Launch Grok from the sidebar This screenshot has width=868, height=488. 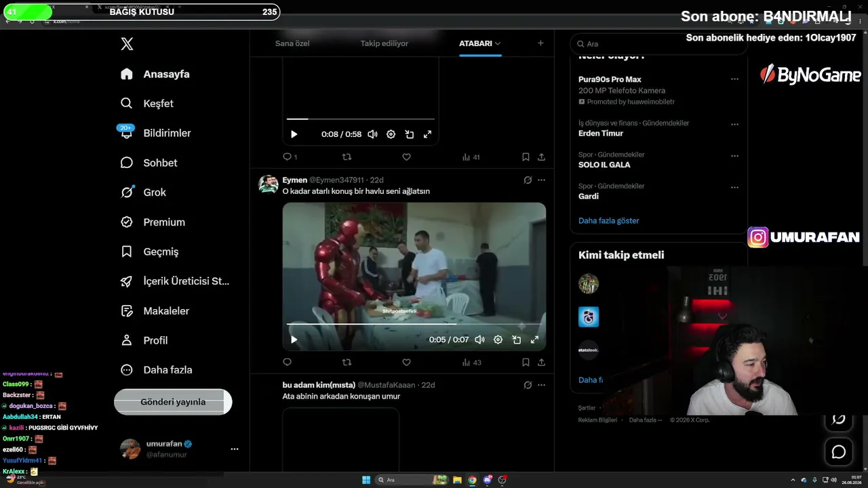143,192
